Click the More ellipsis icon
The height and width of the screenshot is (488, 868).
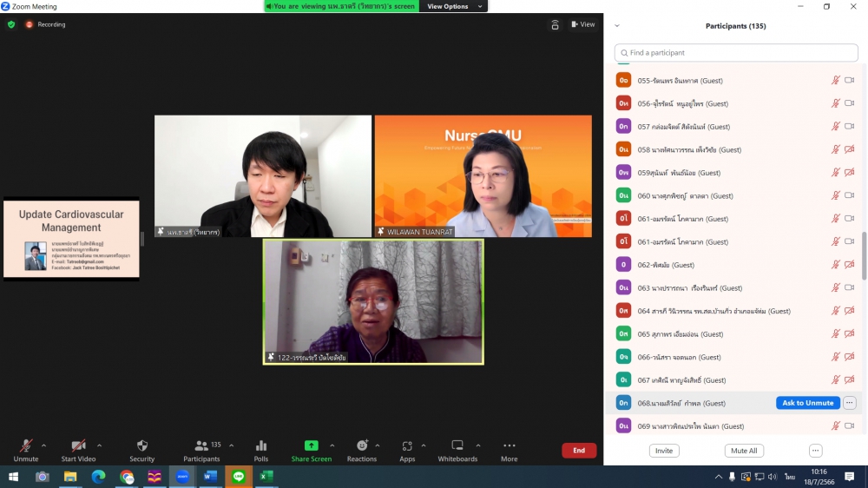(x=509, y=446)
